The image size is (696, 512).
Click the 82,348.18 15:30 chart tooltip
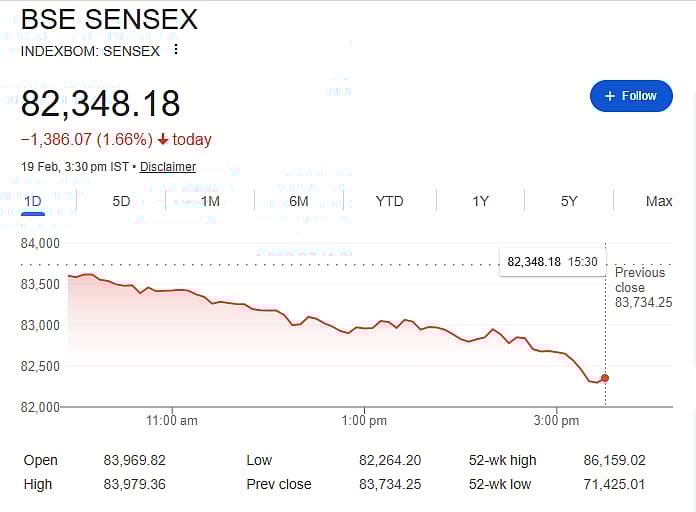[x=552, y=262]
